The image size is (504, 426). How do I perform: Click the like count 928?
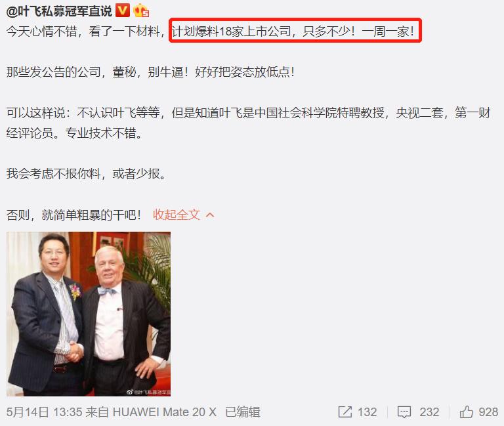tap(488, 412)
